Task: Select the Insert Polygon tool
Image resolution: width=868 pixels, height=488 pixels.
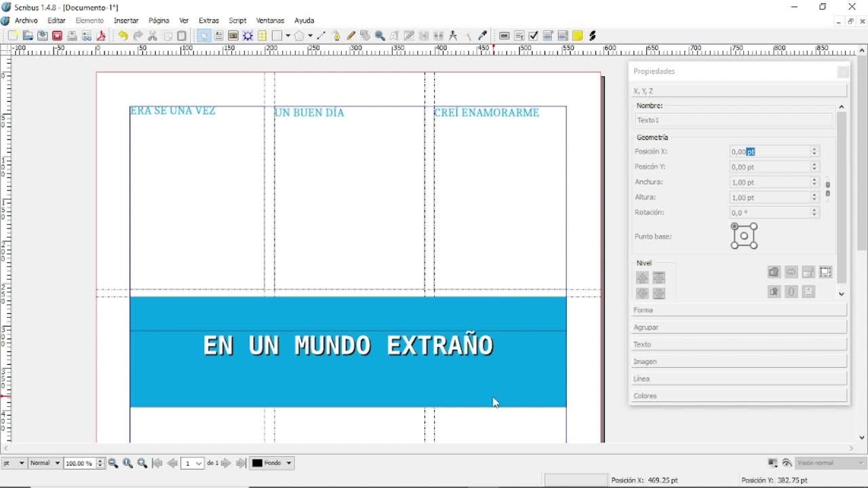Action: coord(298,36)
